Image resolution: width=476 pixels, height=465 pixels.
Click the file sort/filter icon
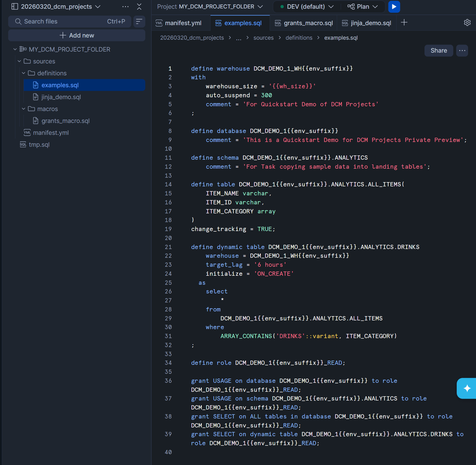click(x=139, y=22)
